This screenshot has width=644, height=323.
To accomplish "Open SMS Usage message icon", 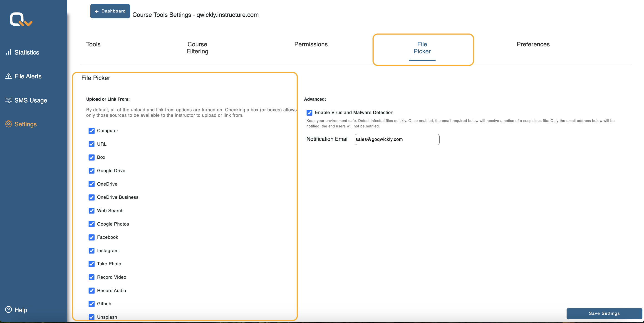I will point(8,100).
